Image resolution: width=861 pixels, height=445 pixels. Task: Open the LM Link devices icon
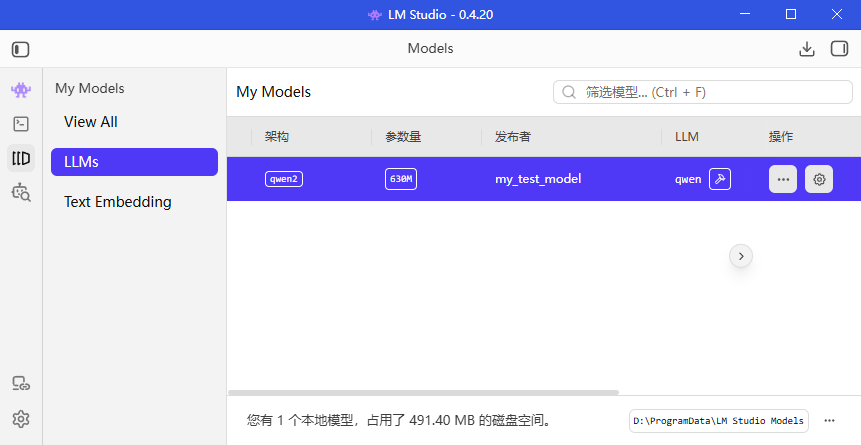click(x=21, y=383)
